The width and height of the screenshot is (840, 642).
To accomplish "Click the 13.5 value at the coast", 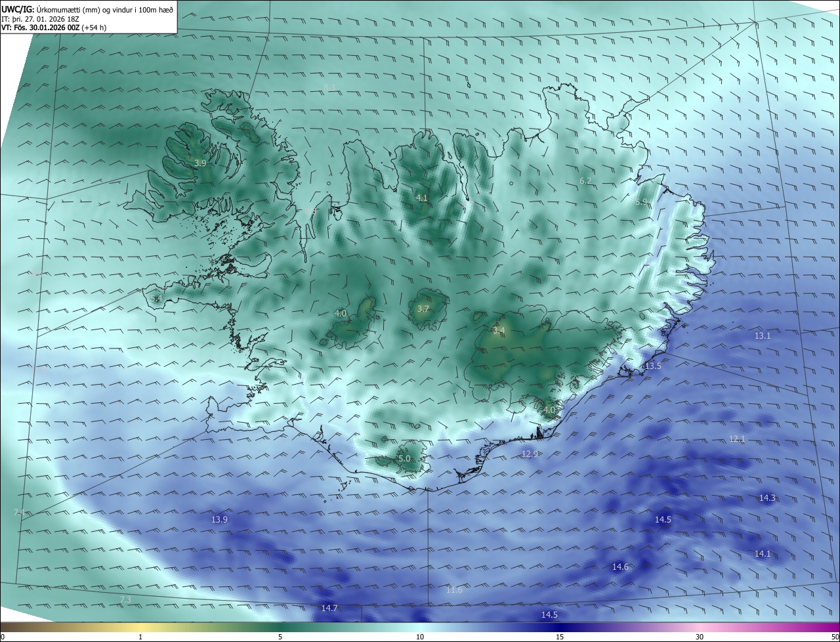I will point(652,366).
